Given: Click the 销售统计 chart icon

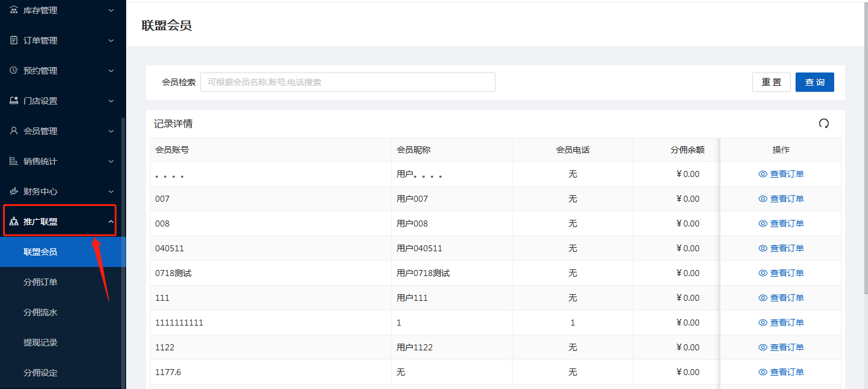Looking at the screenshot, I should (x=14, y=161).
